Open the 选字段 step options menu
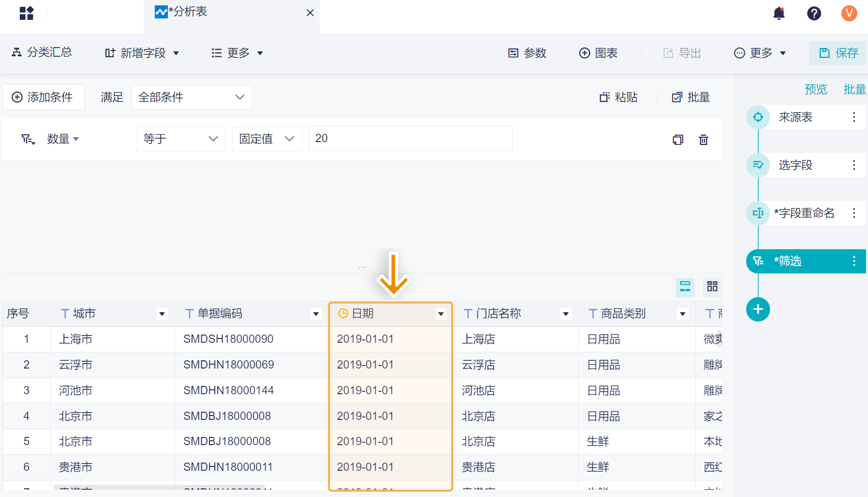This screenshot has width=868, height=497. click(854, 165)
